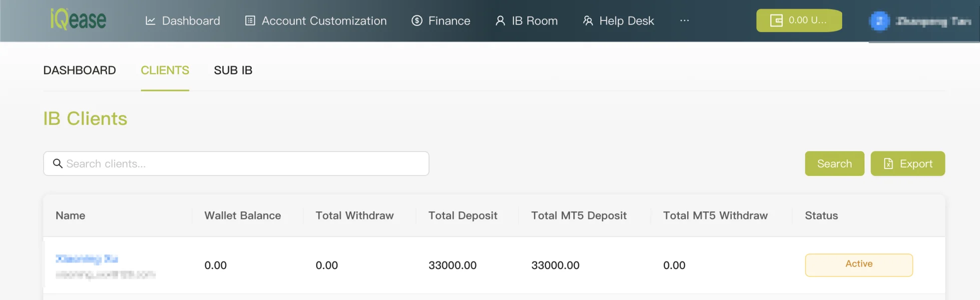Image resolution: width=980 pixels, height=300 pixels.
Task: Open the blurred client name link
Action: (87, 258)
